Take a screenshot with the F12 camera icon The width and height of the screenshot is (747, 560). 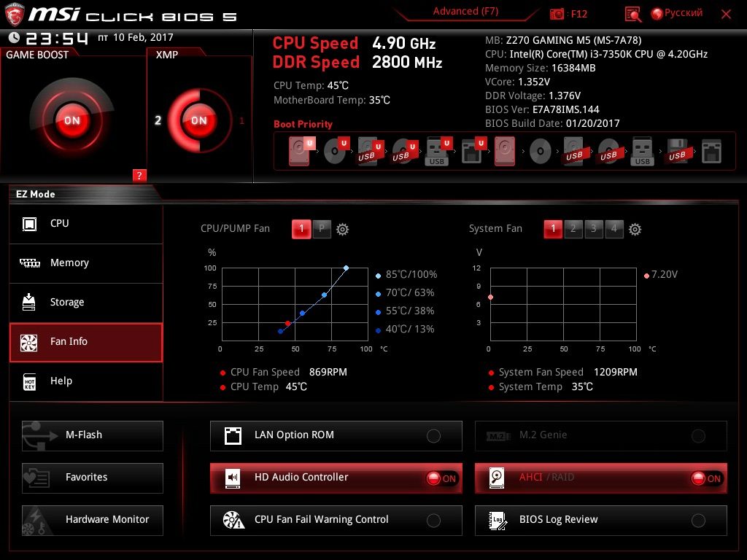coord(557,14)
